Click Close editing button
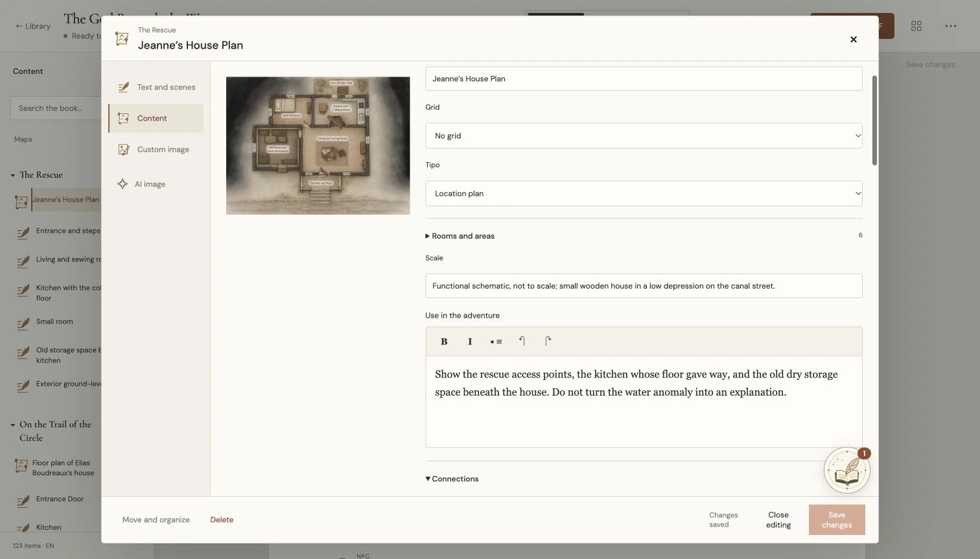 (778, 520)
